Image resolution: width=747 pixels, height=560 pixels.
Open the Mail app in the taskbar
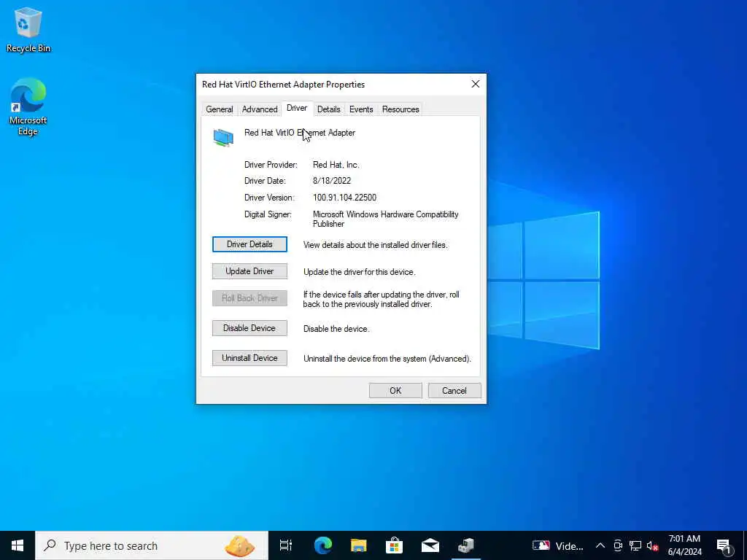tap(430, 545)
